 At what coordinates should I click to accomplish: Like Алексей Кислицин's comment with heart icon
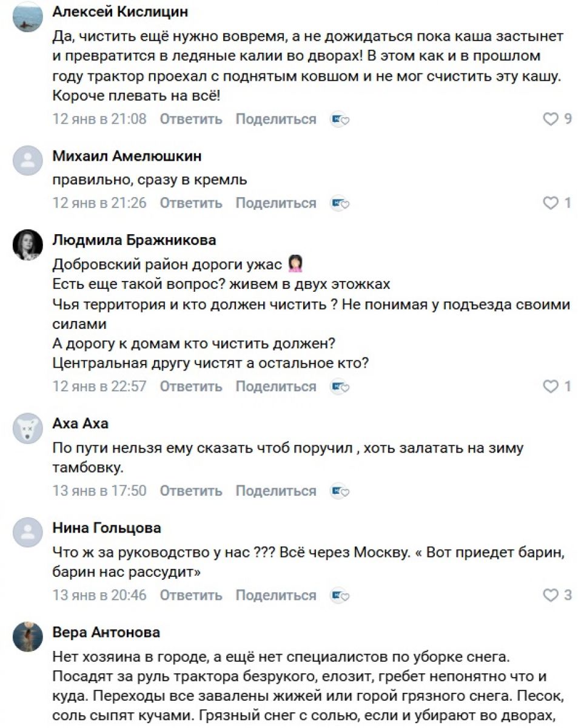[550, 120]
